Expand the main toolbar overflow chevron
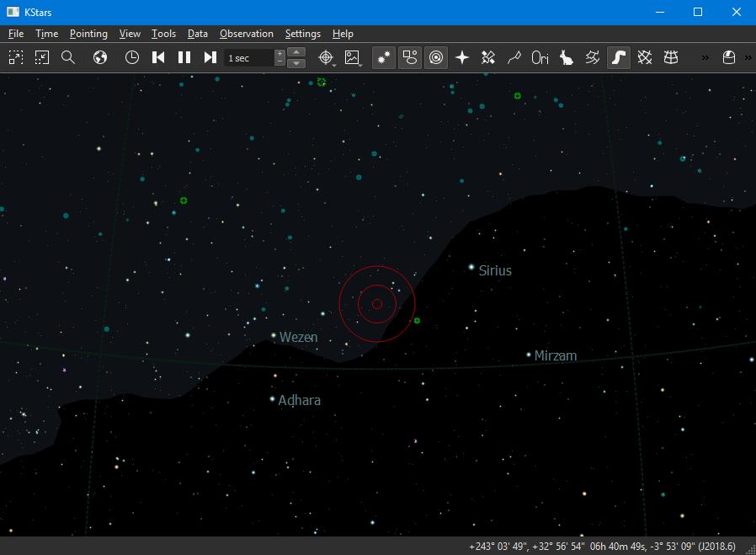This screenshot has height=555, width=756. coord(705,58)
